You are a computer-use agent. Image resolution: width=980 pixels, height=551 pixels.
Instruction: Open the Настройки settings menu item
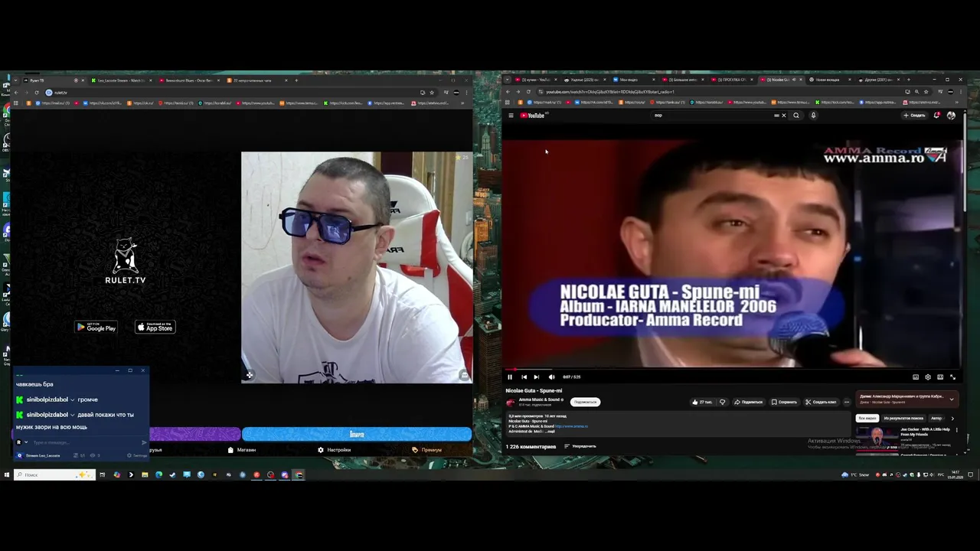pyautogui.click(x=335, y=450)
